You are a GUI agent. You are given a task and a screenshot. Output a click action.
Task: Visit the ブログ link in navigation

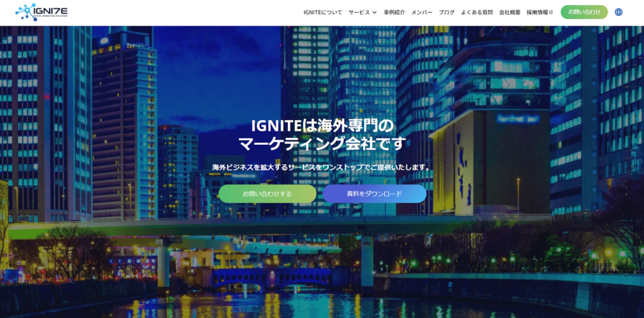pos(447,13)
